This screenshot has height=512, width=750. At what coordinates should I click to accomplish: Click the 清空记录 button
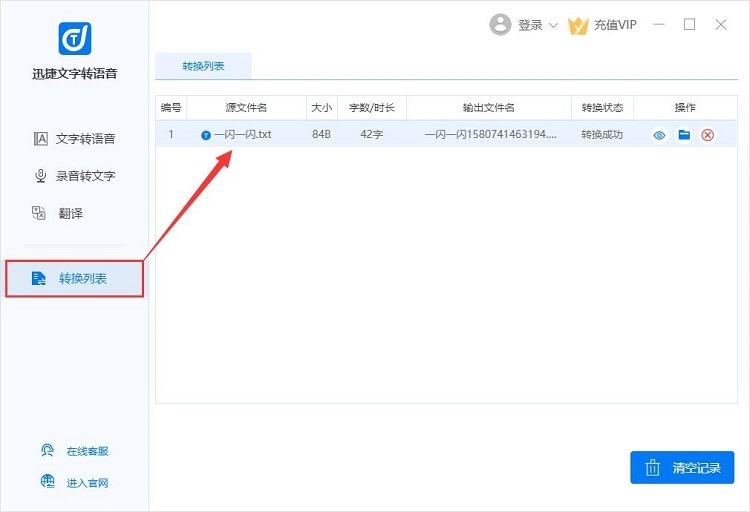[682, 467]
